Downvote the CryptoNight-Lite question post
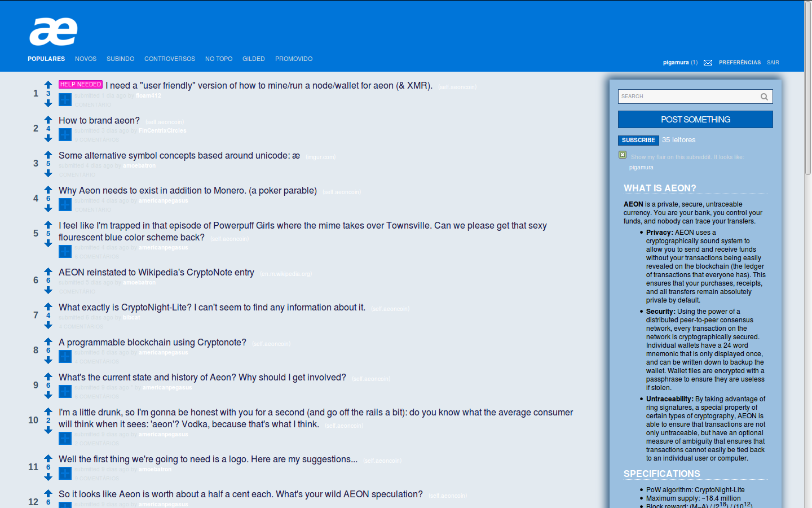The width and height of the screenshot is (812, 508). coord(48,325)
